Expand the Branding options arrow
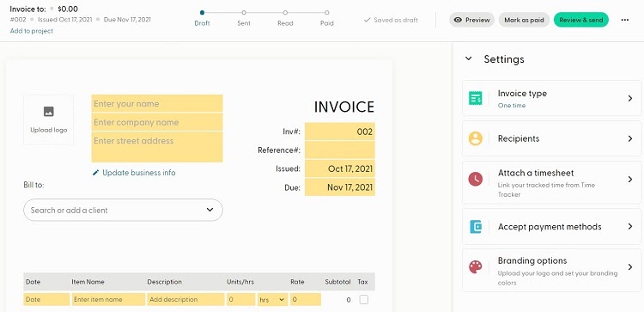This screenshot has height=312, width=644. pyautogui.click(x=630, y=267)
